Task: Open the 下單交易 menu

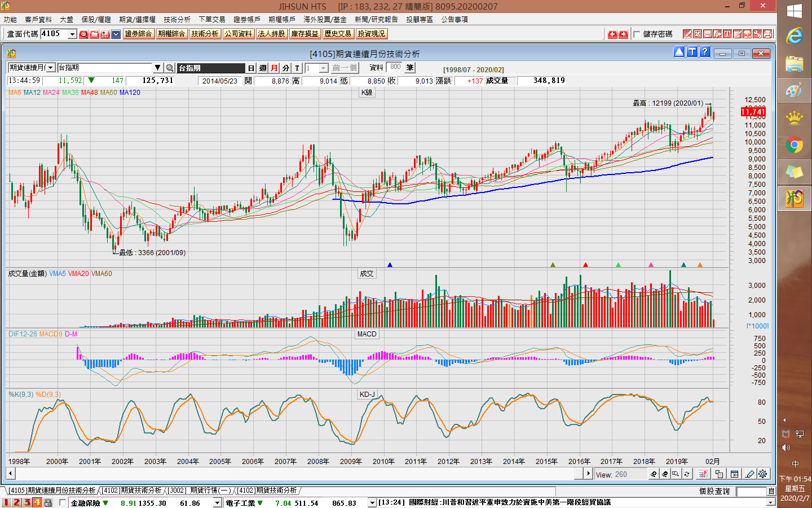Action: 212,19
